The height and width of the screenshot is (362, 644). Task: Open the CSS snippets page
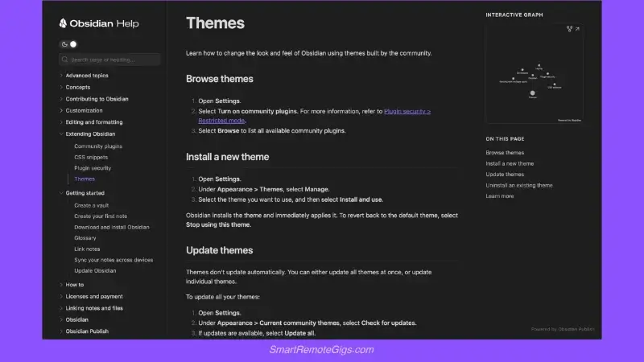tap(91, 157)
